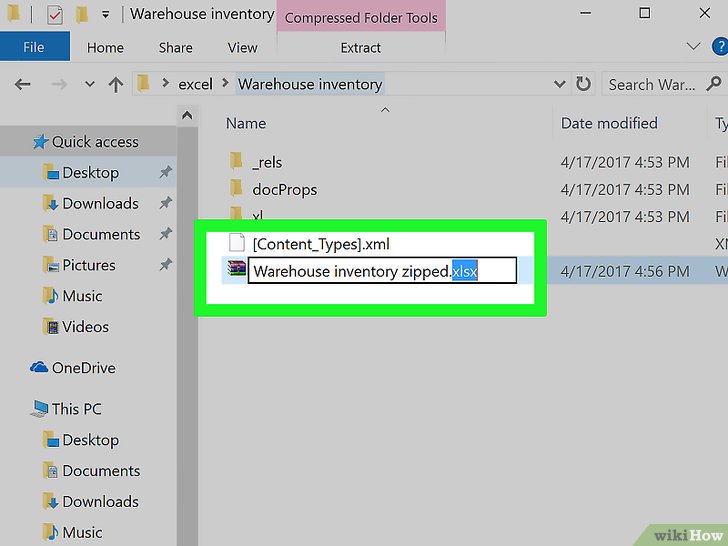Sort by Date modified column header
728x546 pixels.
[x=608, y=123]
